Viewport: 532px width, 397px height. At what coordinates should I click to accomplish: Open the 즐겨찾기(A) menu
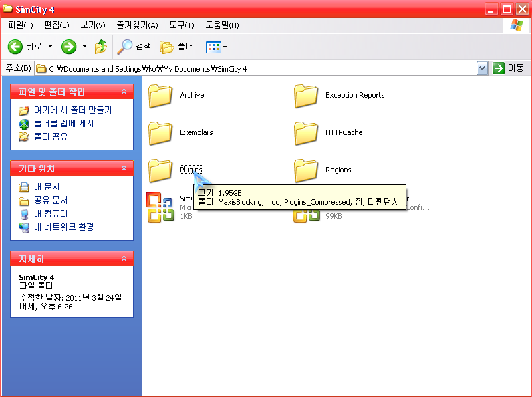pyautogui.click(x=137, y=25)
